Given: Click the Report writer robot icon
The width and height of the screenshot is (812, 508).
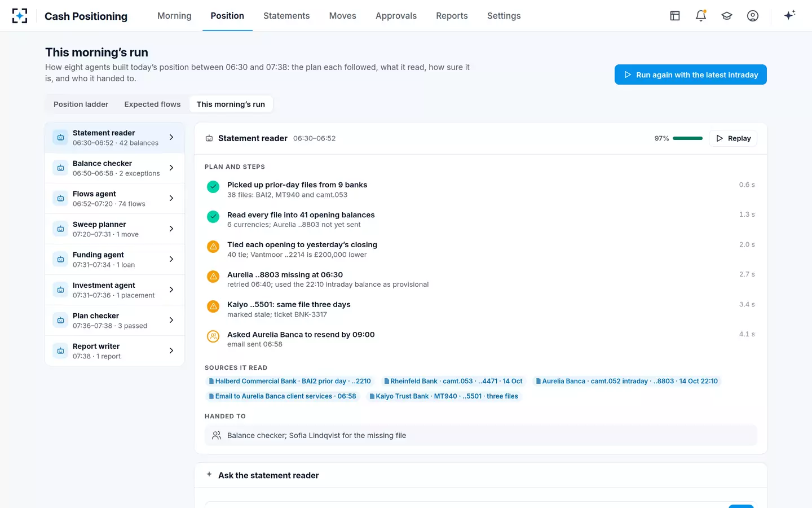Looking at the screenshot, I should point(60,351).
